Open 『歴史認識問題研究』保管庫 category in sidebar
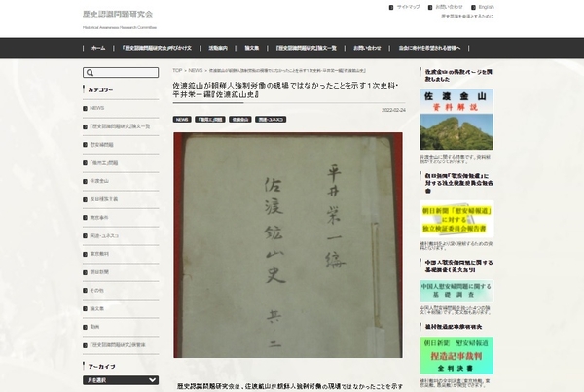Screen dimensions: 584x392 click(x=118, y=345)
